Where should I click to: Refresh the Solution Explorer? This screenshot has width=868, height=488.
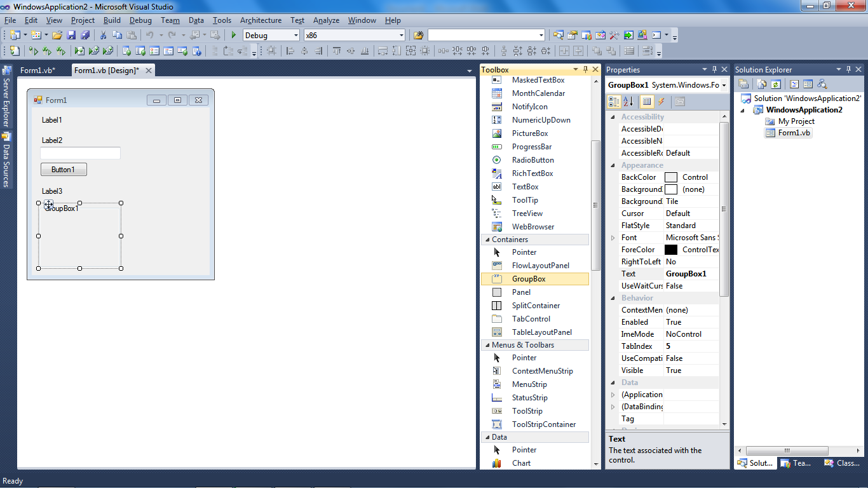775,83
